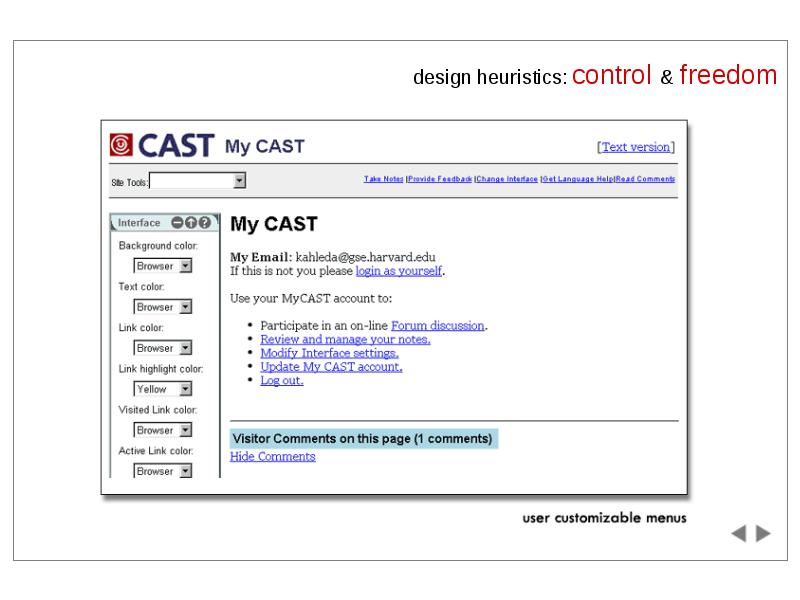Open 'Modify Interface settings' link
Image resolution: width=800 pixels, height=600 pixels.
(330, 353)
